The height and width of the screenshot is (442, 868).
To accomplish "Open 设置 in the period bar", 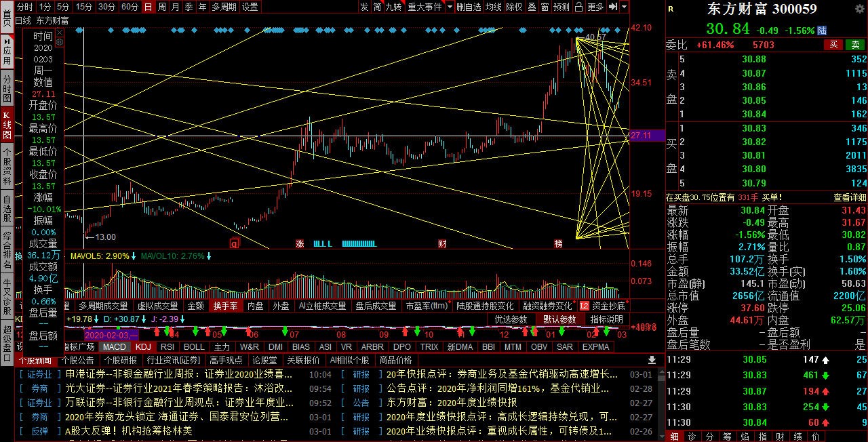I will [250, 7].
